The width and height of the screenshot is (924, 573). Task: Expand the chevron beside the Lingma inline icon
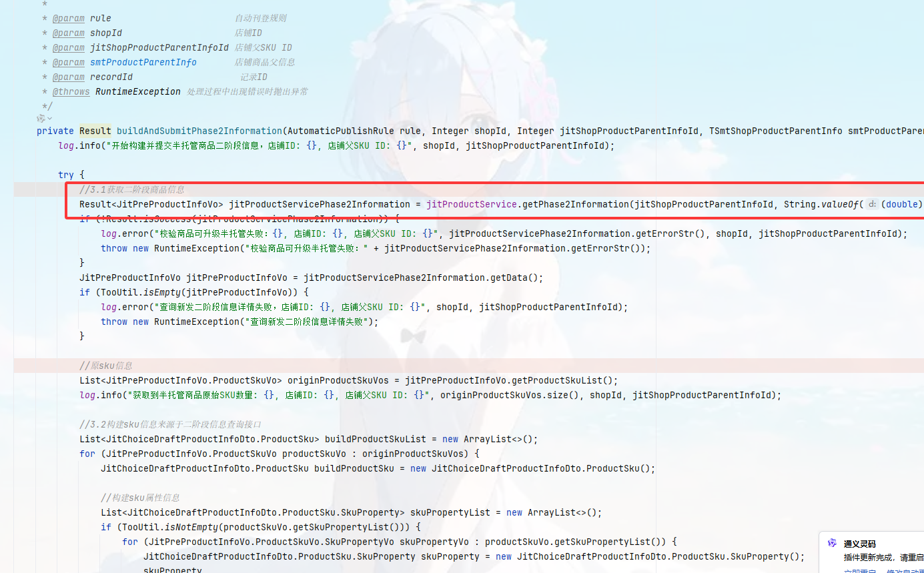tap(49, 119)
